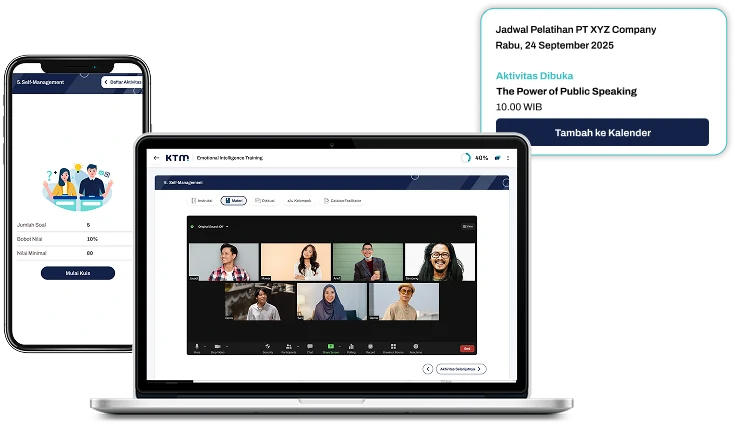
Task: Click the Record icon in the meeting toolbar
Action: click(x=370, y=346)
